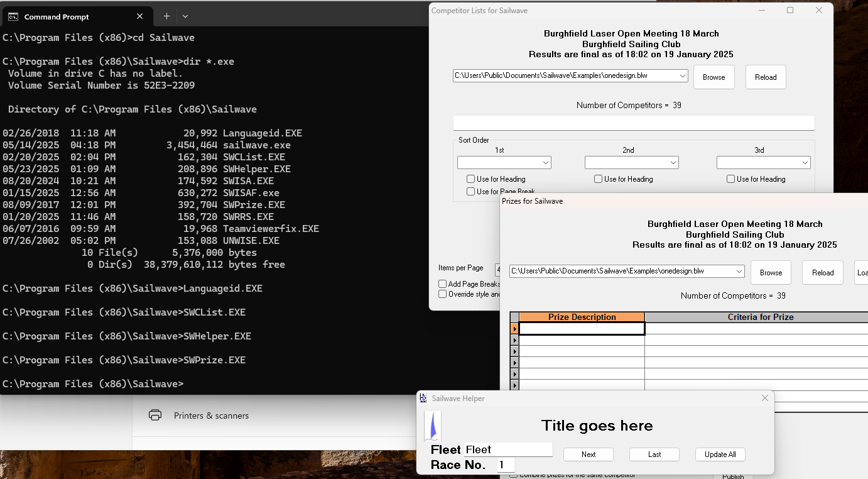Open the 2nd sort order dropdown
Viewport: 868px width, 479px height.
point(673,163)
